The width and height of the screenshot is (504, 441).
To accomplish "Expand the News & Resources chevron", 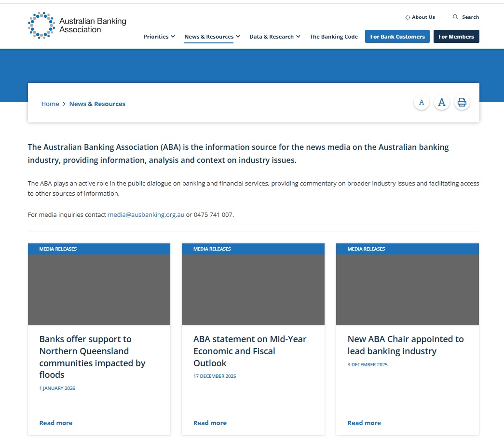I will (238, 37).
